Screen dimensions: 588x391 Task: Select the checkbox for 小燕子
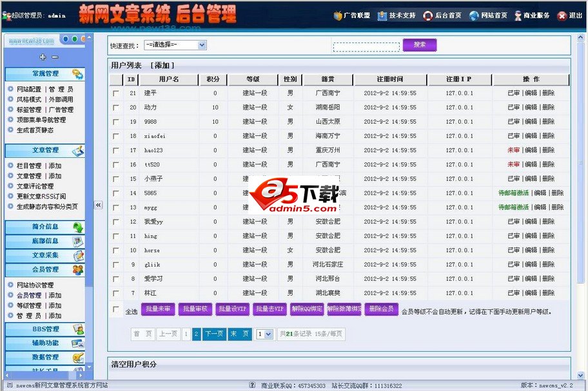pos(116,179)
